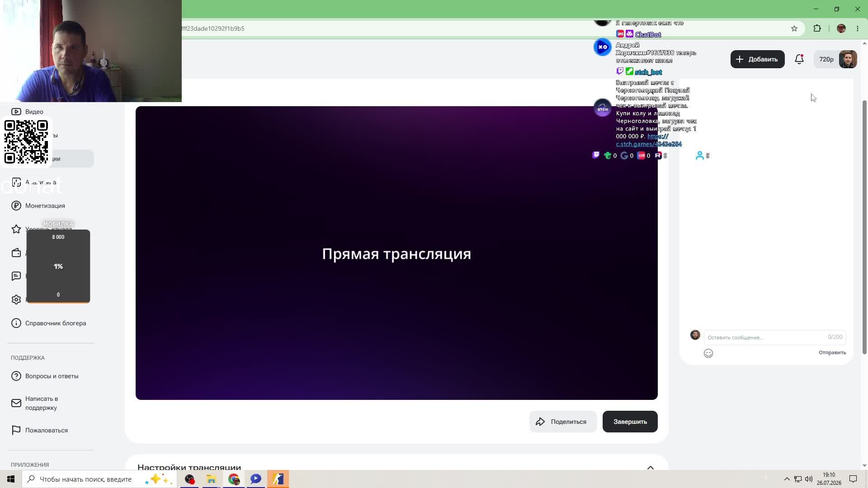Screen dimensions: 868x488
Task: Click the Windows taskbar search box
Action: pyautogui.click(x=99, y=479)
